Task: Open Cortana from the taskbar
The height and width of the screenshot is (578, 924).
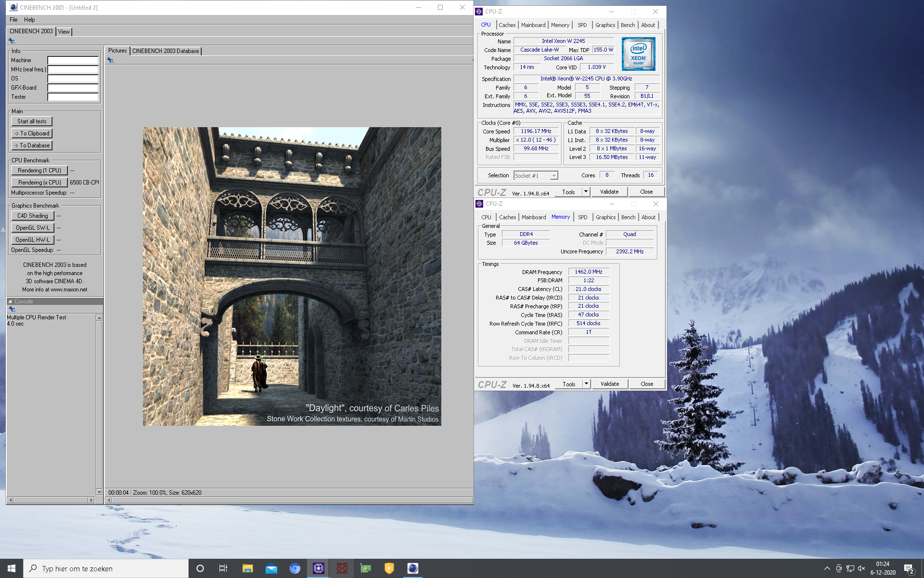Action: point(200,568)
